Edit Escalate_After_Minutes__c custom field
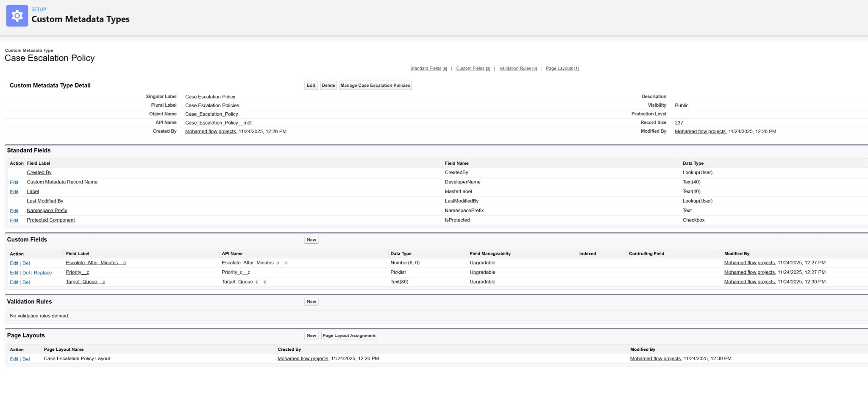The width and height of the screenshot is (868, 419). click(14, 263)
